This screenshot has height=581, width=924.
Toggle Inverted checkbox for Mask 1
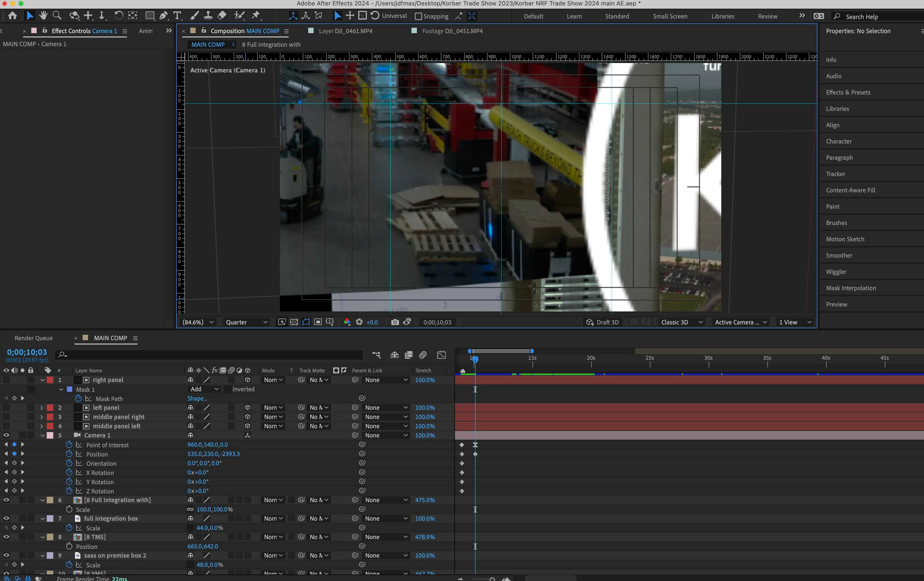click(x=227, y=389)
